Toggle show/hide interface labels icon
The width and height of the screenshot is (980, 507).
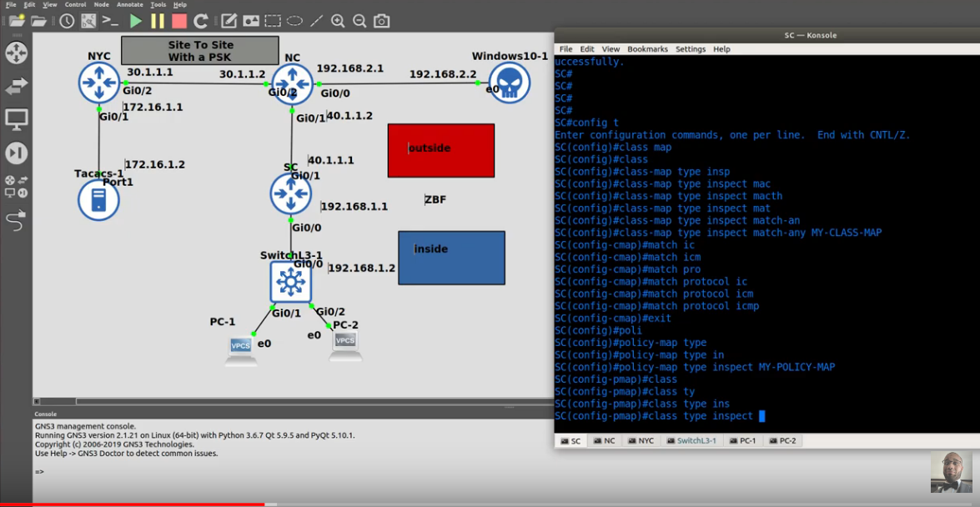[88, 21]
